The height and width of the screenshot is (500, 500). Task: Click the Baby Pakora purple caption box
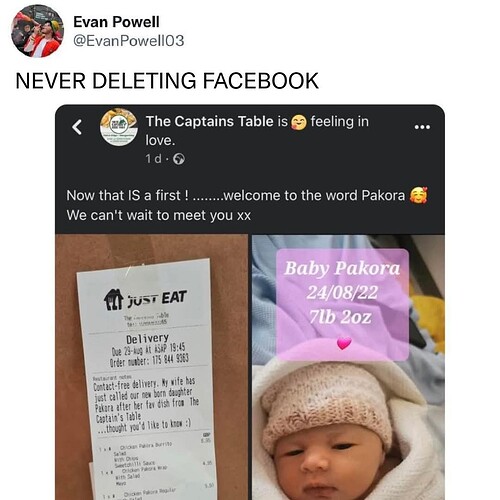tap(342, 304)
